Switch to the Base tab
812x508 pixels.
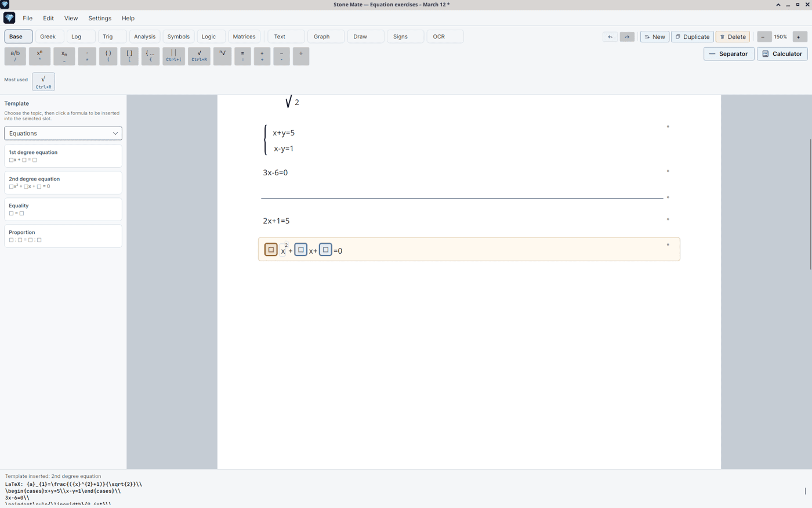coord(19,37)
